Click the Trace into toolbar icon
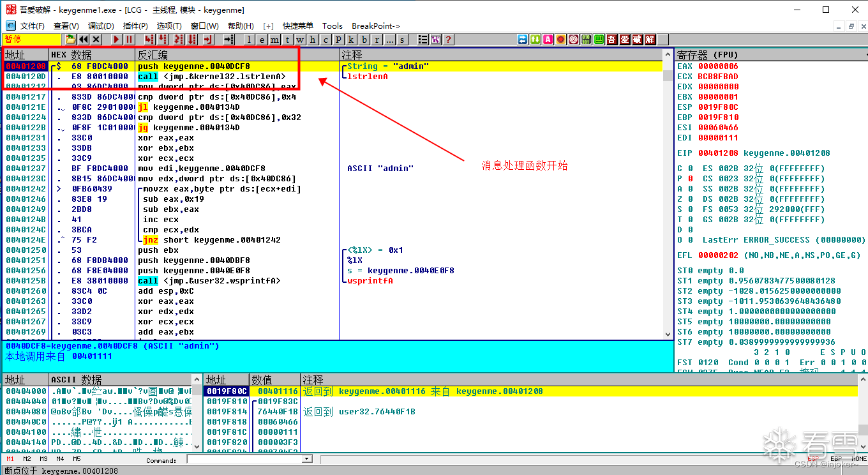Viewport: 868px width, 475px height. [178, 40]
